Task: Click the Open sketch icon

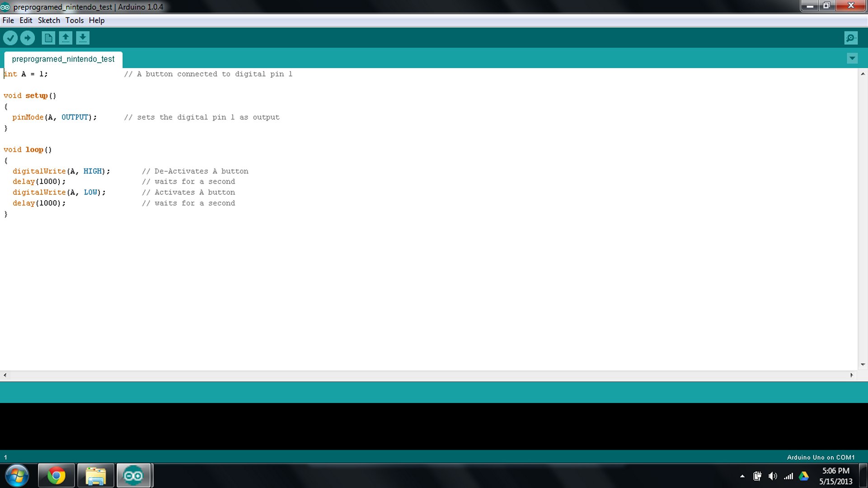Action: 65,38
